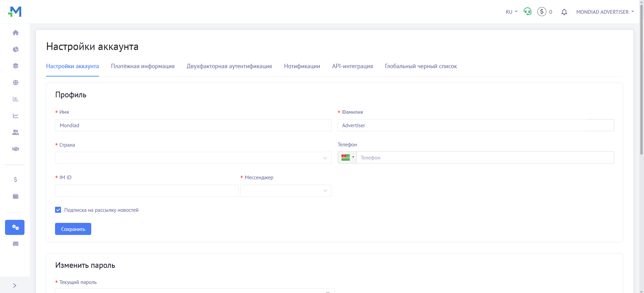Open the Двухфакторная аутентификация tab
Viewport: 644px width, 293px height.
(229, 66)
